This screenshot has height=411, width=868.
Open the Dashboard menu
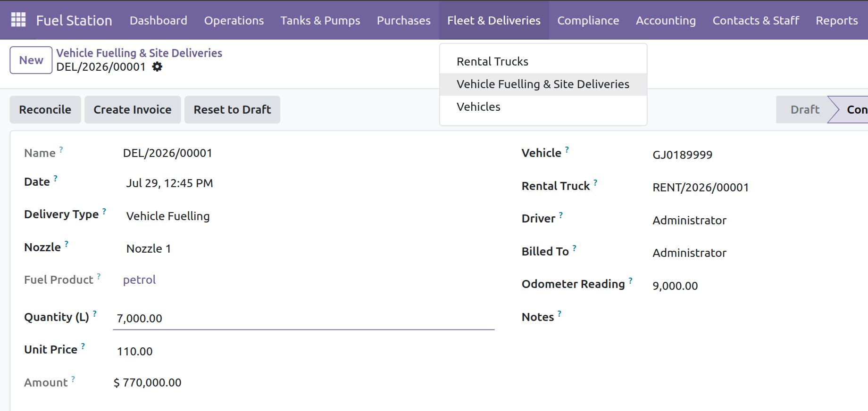click(x=159, y=20)
